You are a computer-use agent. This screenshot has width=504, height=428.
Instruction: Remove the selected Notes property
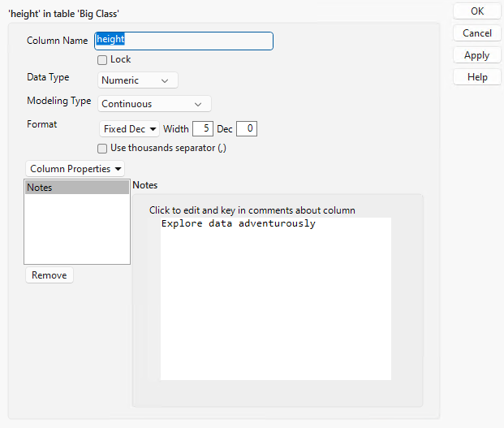(x=50, y=275)
